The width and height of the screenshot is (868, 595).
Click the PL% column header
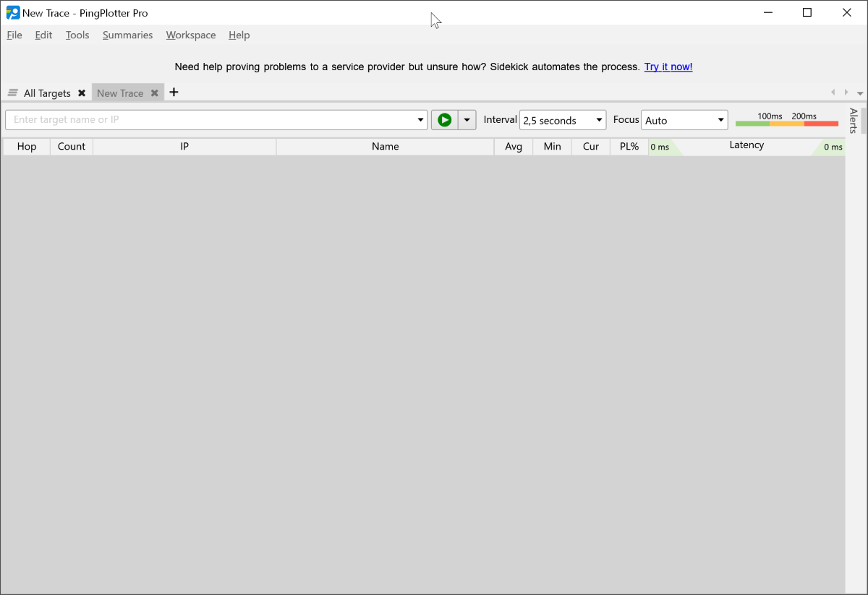629,146
